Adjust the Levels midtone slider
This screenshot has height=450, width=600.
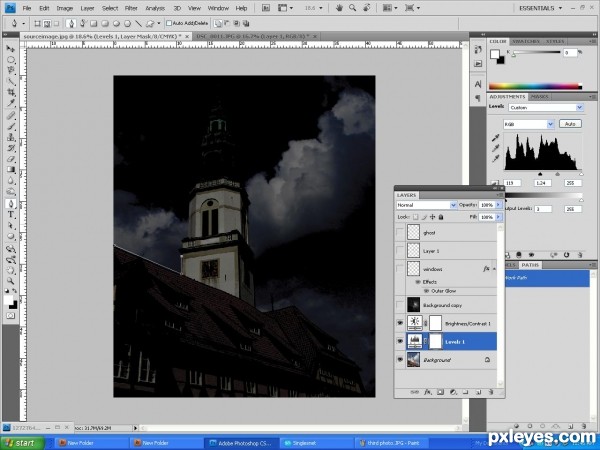click(x=557, y=174)
